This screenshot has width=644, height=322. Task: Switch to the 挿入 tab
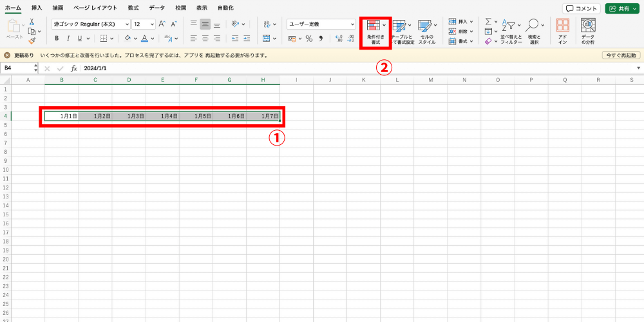point(37,8)
